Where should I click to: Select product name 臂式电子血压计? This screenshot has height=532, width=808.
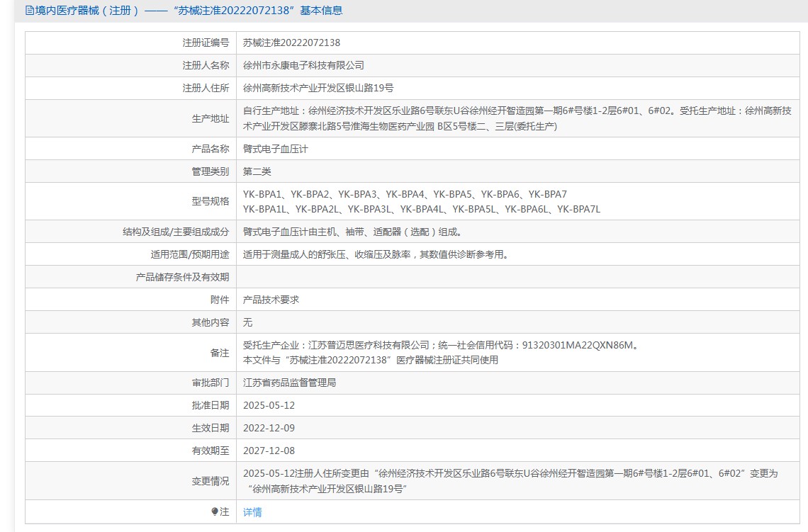tap(275, 149)
